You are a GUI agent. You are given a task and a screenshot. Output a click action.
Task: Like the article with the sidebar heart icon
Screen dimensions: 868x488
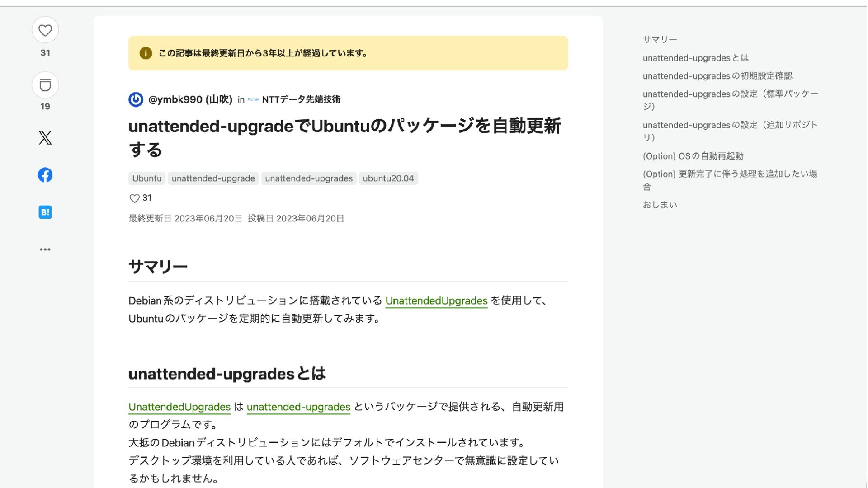point(45,30)
